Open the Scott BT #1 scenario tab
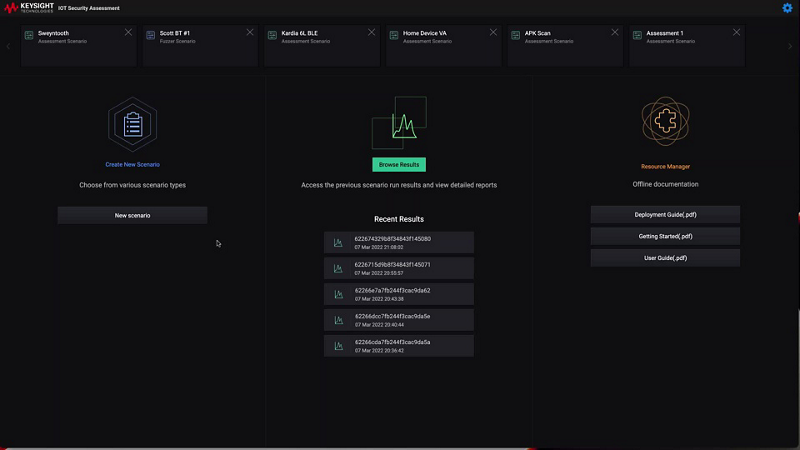Viewport: 800px width, 450px height. 201,45
